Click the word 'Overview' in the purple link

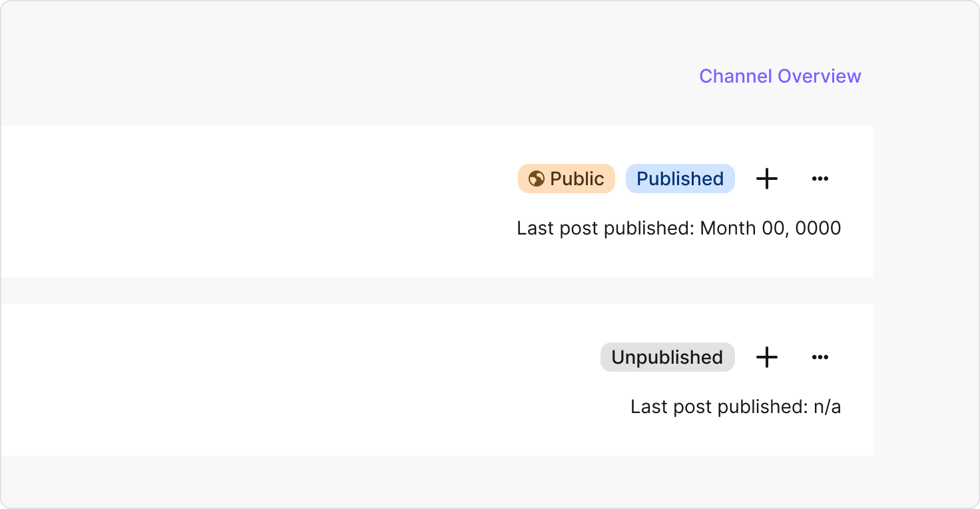[820, 76]
